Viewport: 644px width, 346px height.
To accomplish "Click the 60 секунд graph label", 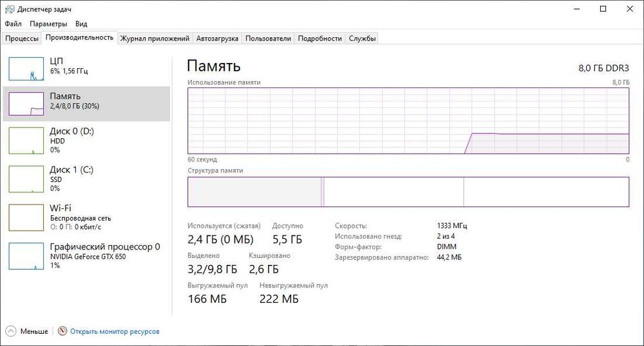I will click(x=202, y=159).
